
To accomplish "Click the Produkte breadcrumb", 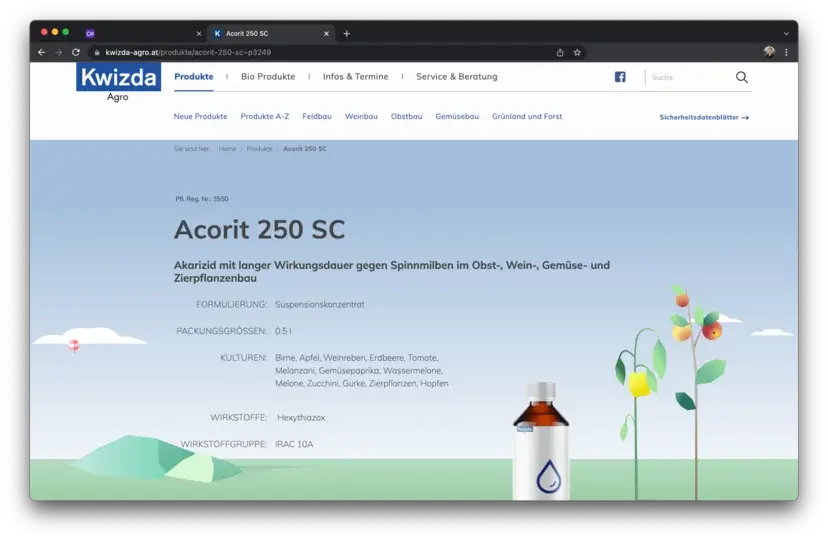I will (259, 149).
